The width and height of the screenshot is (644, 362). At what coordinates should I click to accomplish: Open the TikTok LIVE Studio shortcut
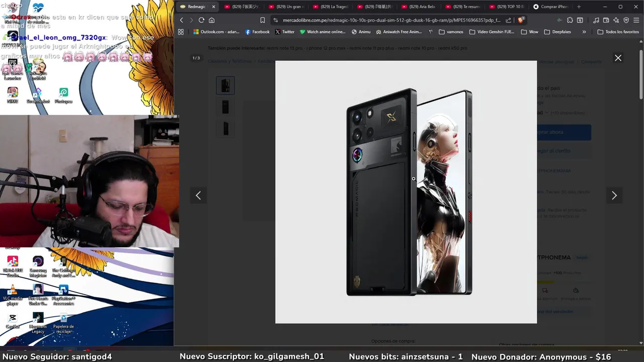[13, 266]
